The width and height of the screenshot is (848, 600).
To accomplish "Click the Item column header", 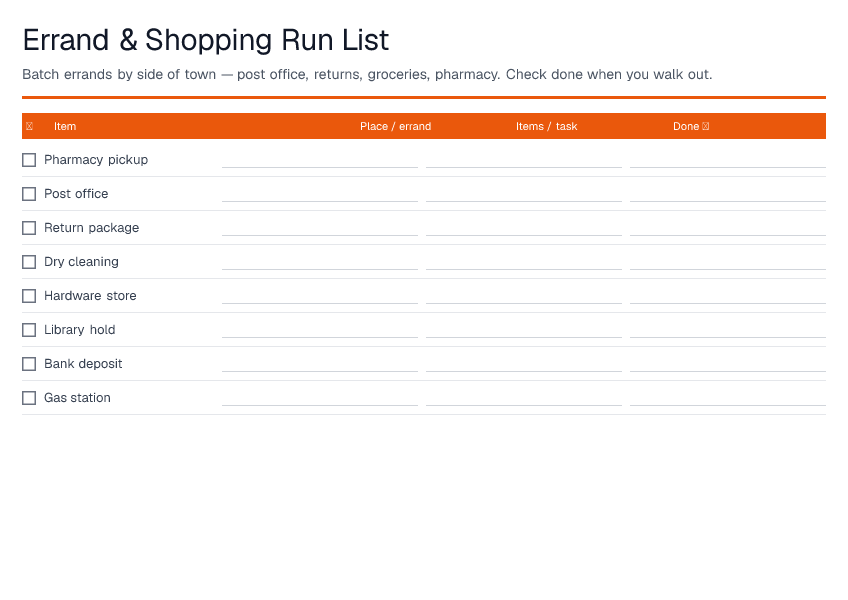I will [x=65, y=127].
